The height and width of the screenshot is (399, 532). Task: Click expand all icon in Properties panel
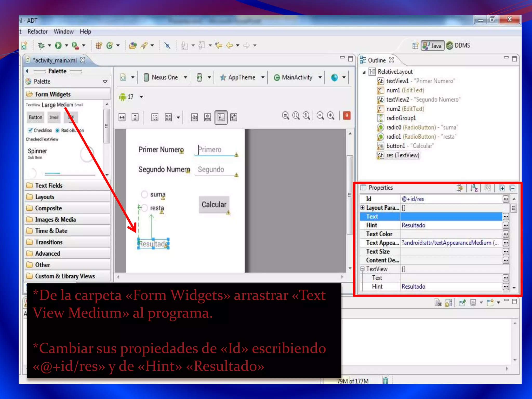coord(502,188)
